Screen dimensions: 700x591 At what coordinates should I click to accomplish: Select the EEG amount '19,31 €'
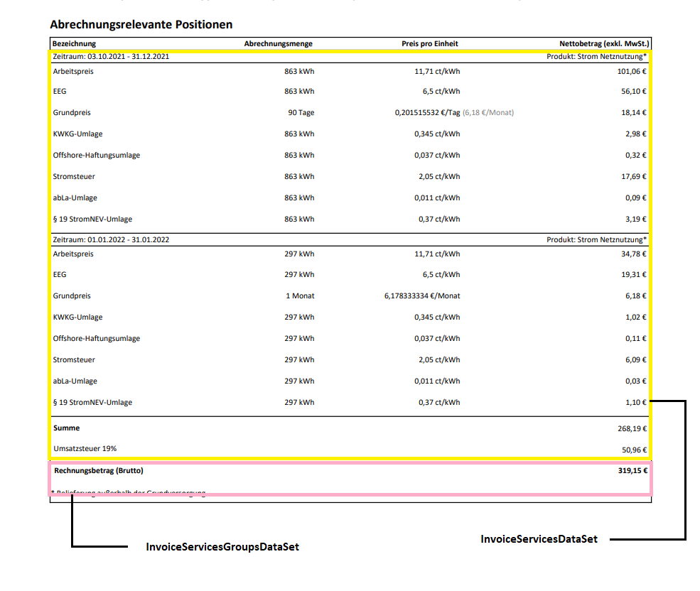(634, 274)
